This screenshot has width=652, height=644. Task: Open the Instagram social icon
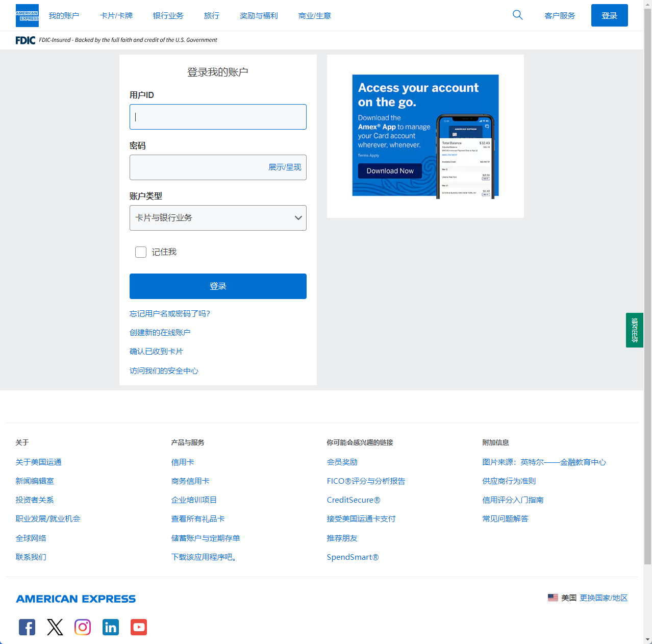83,627
